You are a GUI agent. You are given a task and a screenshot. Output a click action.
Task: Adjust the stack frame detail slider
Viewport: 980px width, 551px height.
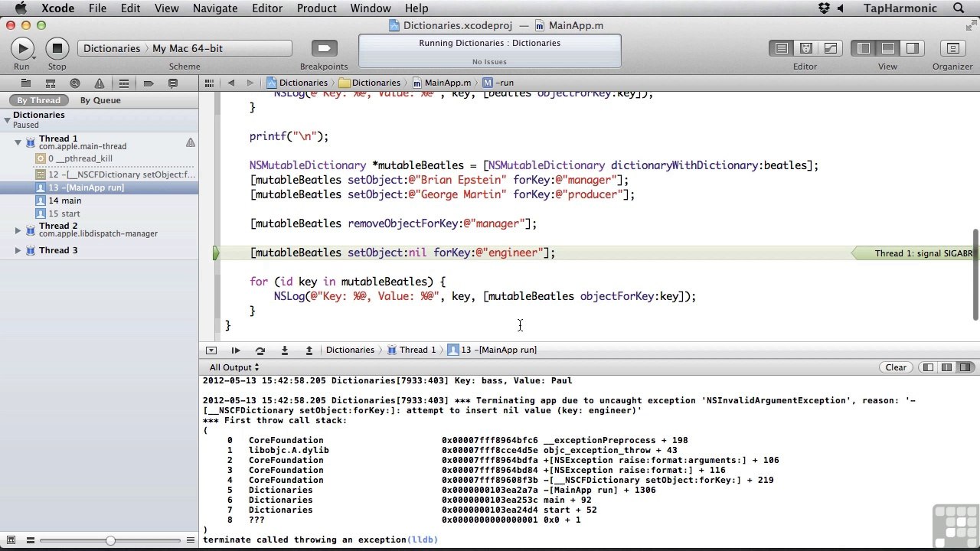tap(110, 540)
